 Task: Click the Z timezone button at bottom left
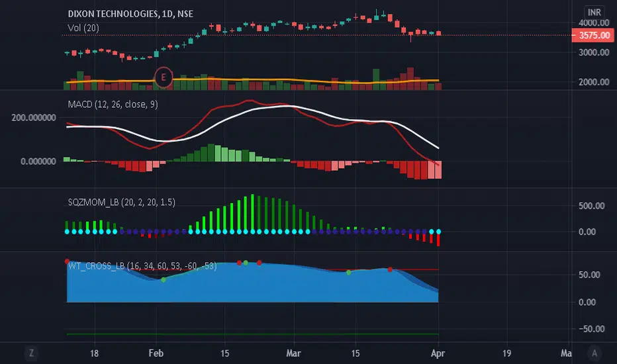pos(31,353)
